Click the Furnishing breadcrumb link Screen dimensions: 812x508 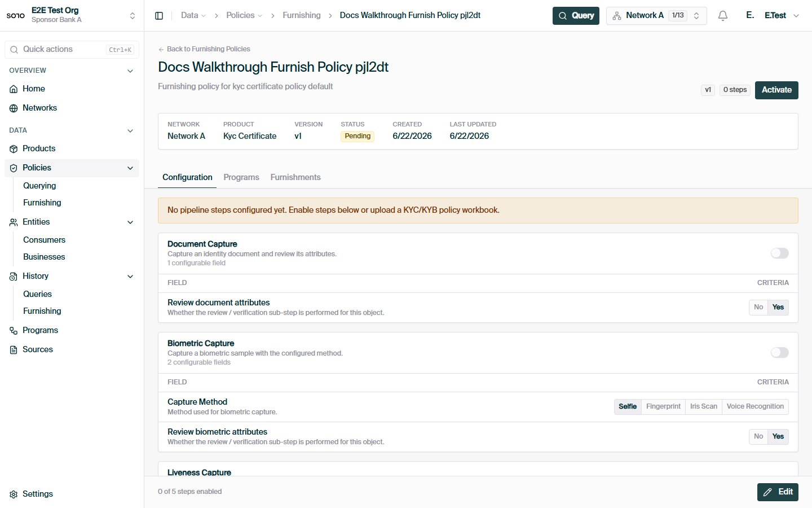coord(302,15)
